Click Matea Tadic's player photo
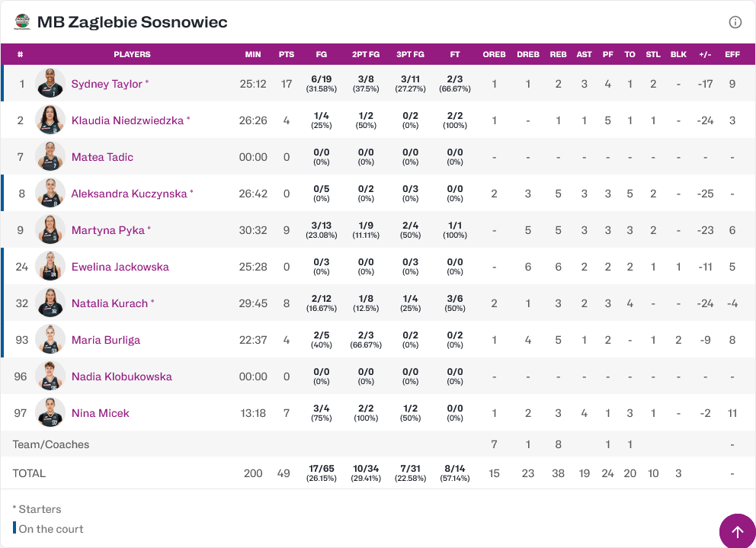Image resolution: width=756 pixels, height=548 pixels. coord(50,156)
